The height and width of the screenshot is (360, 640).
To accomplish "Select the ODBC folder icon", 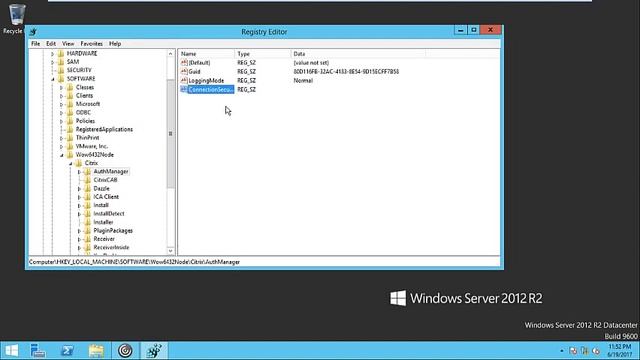I will pyautogui.click(x=70, y=113).
